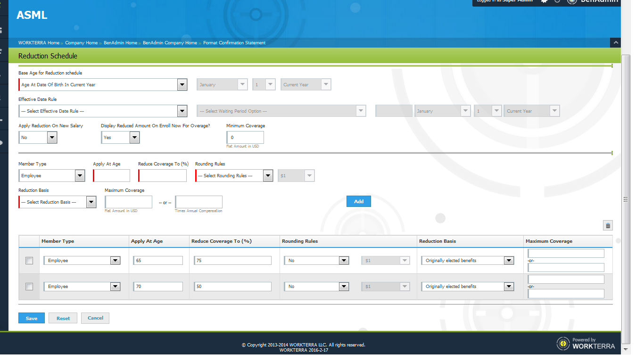Click the WORKTERRA logo in footer
Viewport: 644px width, 362px height.
(586, 343)
